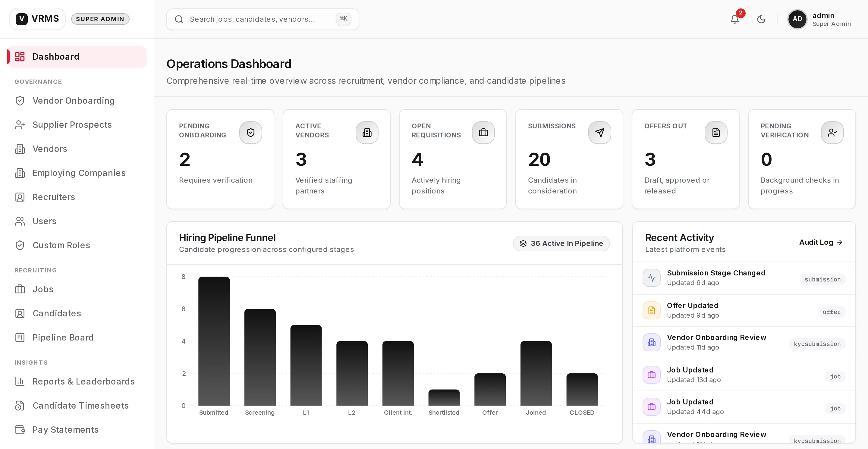Open Supplier Prospects in sidebar
This screenshot has width=868, height=449.
tap(77, 125)
